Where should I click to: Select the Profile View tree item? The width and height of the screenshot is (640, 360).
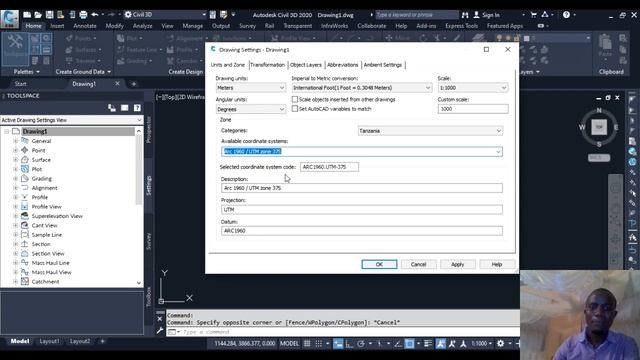[x=47, y=207]
